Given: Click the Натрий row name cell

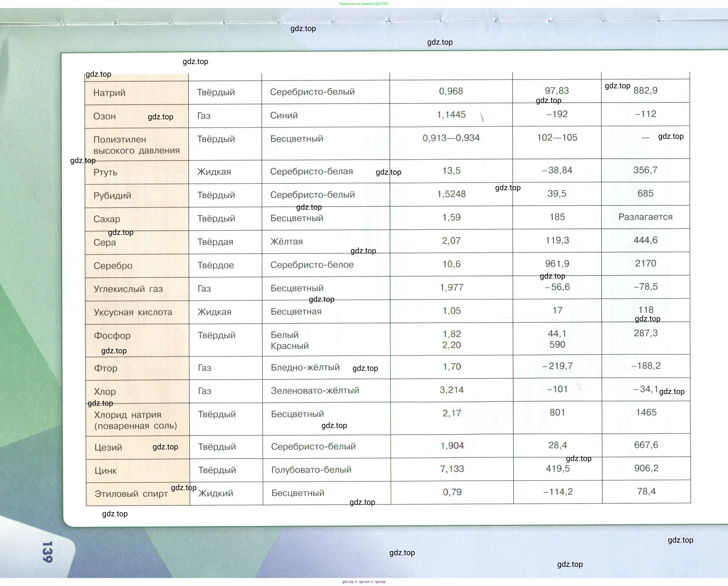Looking at the screenshot, I should click(x=109, y=93).
